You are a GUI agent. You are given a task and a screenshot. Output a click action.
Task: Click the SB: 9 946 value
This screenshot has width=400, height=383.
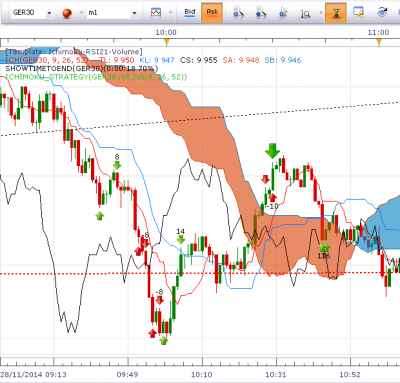point(283,60)
